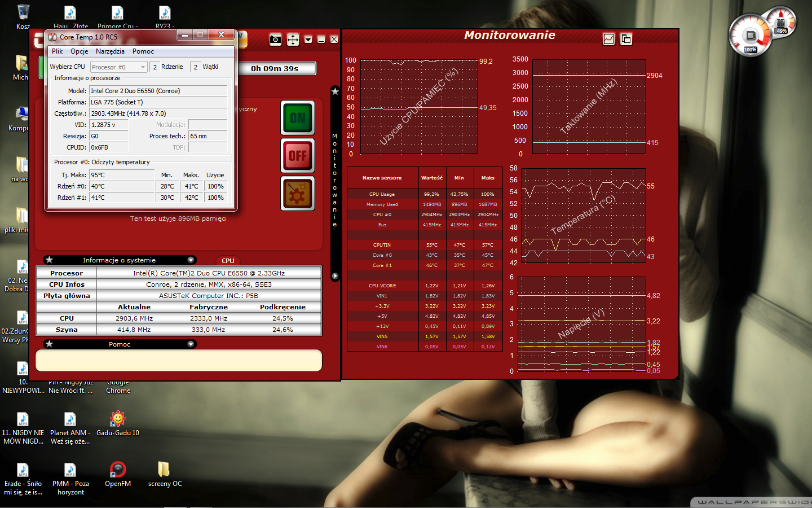This screenshot has height=508, width=812.
Task: Click the large CPU meter dial gadget
Action: coord(749,36)
